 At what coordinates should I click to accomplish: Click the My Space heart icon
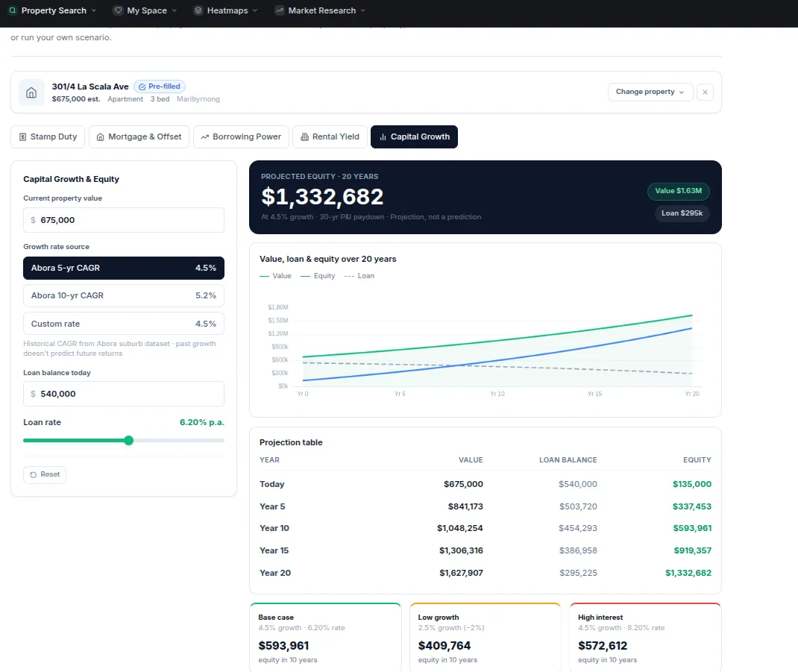pos(118,10)
